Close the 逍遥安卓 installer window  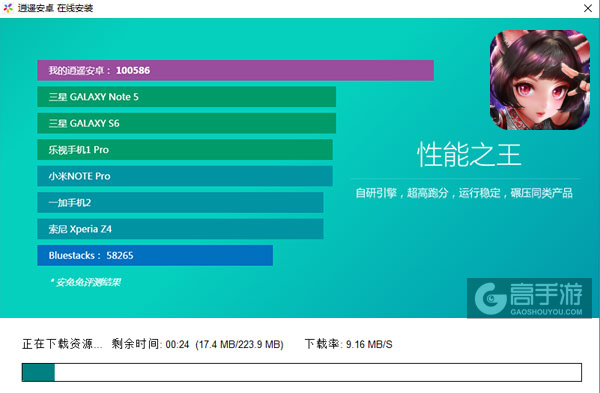(x=588, y=8)
